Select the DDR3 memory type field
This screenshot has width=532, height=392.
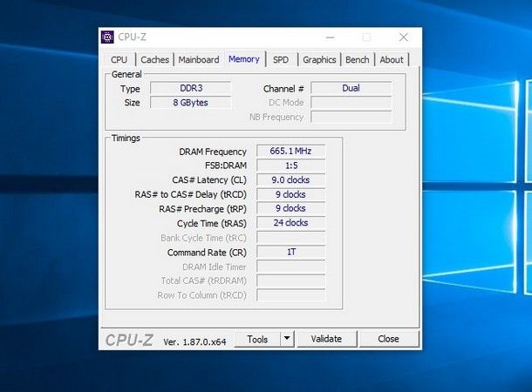[191, 88]
